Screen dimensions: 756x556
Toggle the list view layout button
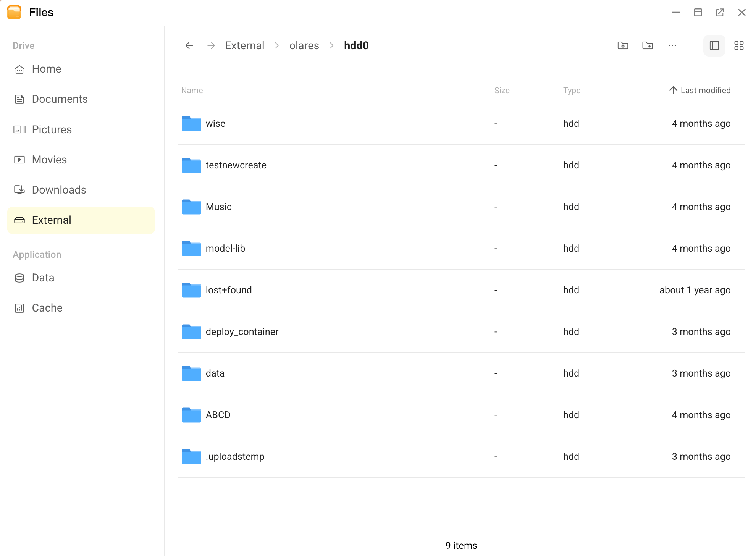coord(714,45)
